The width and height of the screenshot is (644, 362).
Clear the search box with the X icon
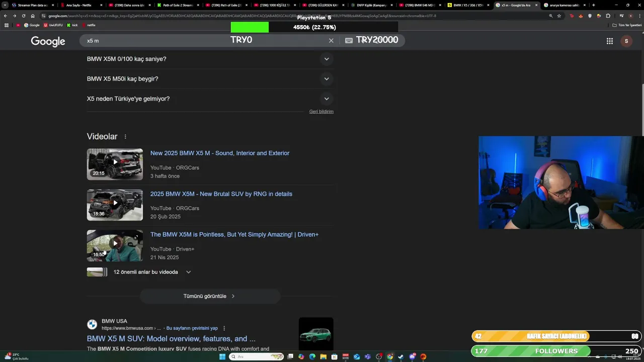click(331, 41)
